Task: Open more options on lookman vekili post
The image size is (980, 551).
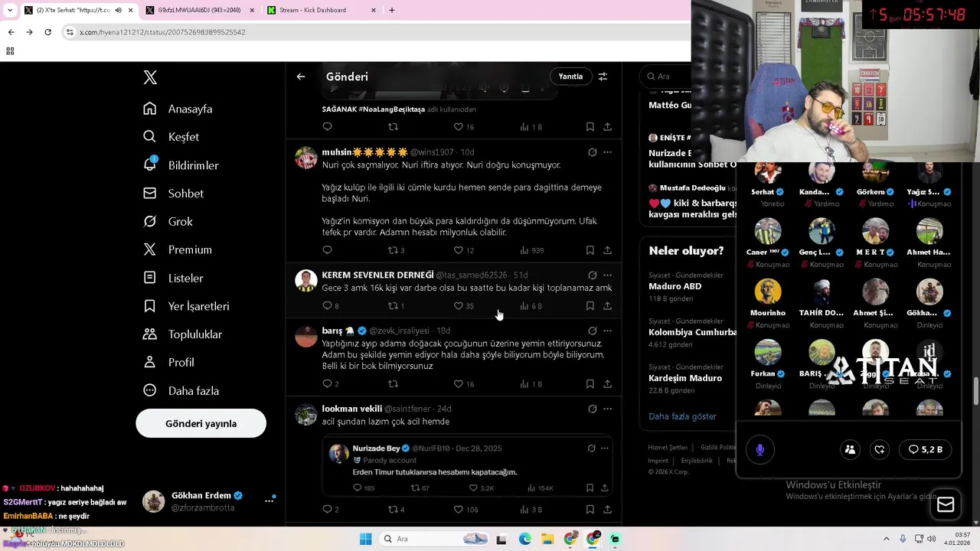Action: [607, 409]
